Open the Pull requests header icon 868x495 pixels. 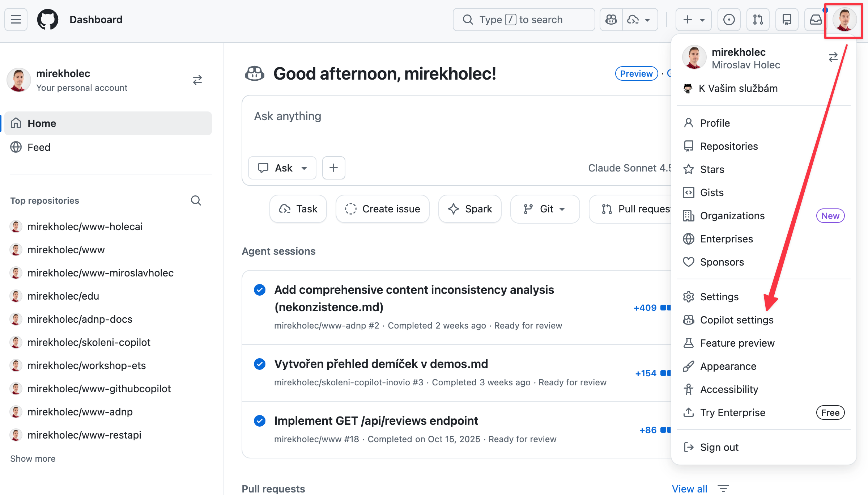758,20
